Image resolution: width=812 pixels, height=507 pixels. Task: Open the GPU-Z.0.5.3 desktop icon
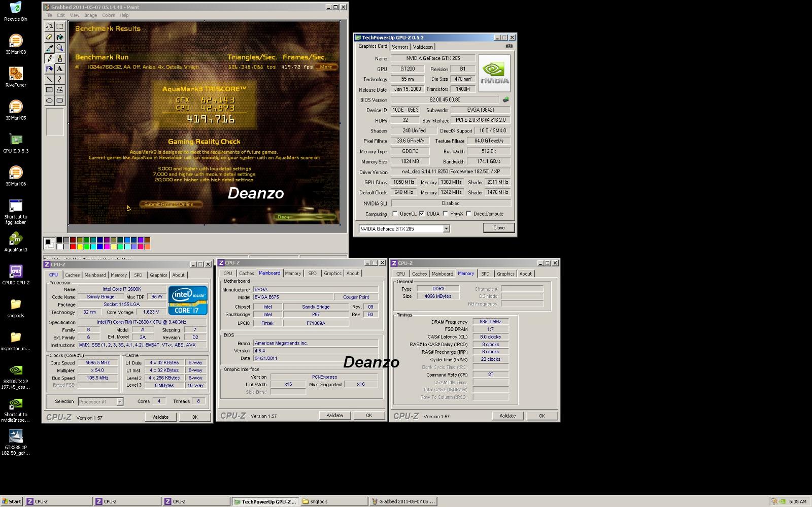[x=16, y=143]
